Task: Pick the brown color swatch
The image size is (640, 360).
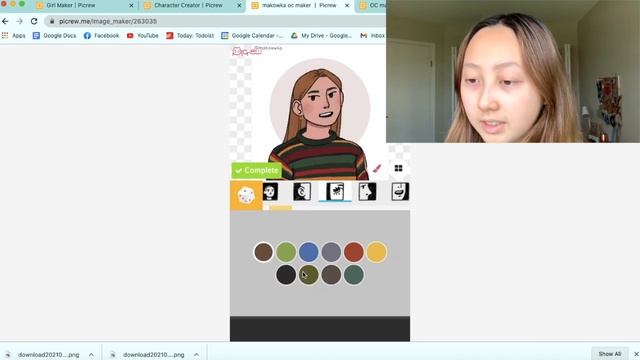Action: pos(263,252)
